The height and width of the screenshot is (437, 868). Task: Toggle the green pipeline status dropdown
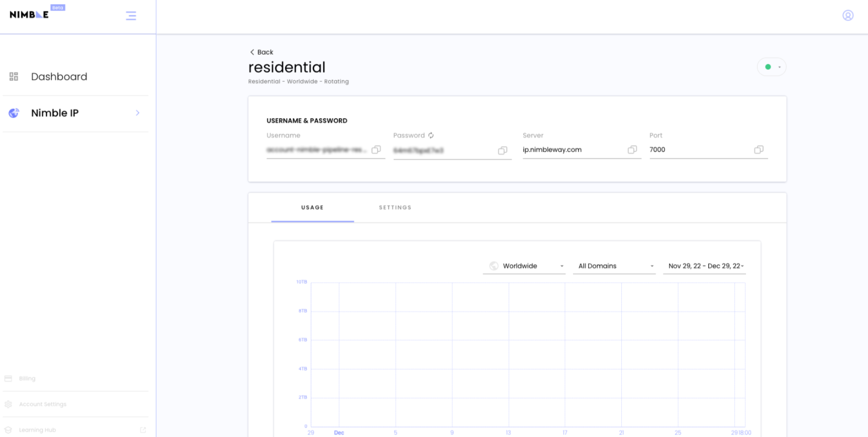tap(772, 67)
